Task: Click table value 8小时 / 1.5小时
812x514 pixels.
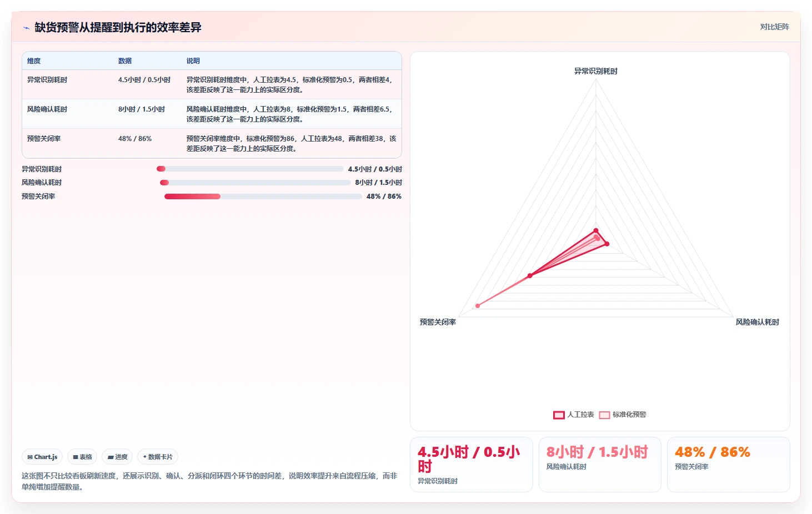Action: (x=142, y=109)
